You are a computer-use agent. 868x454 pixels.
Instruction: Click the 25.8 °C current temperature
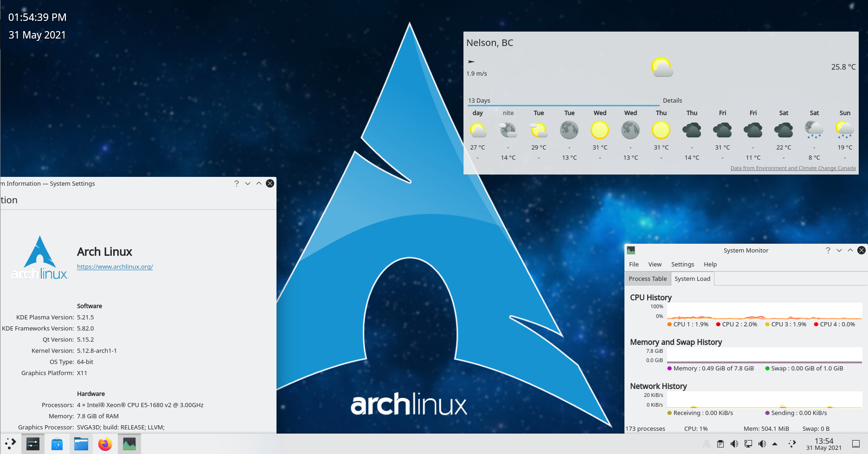pos(843,67)
